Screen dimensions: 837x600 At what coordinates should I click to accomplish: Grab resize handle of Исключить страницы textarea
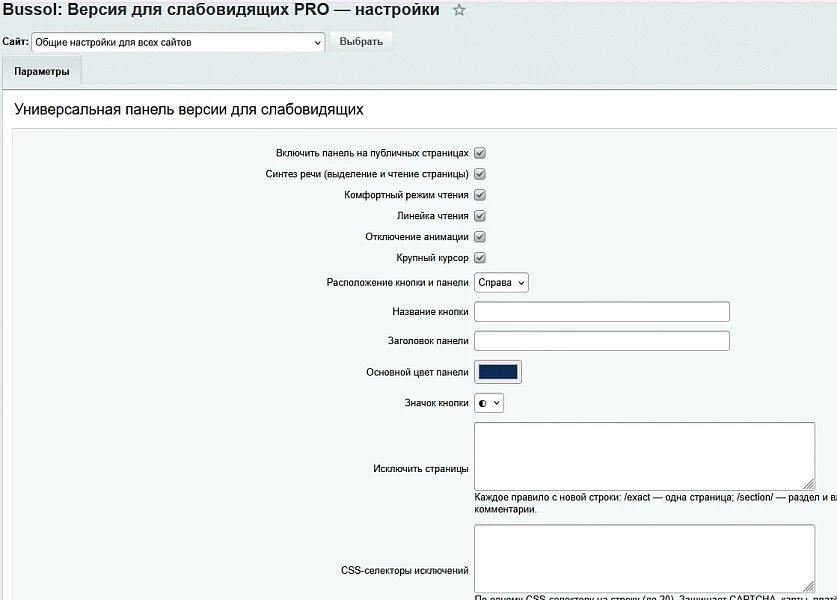pyautogui.click(x=809, y=484)
